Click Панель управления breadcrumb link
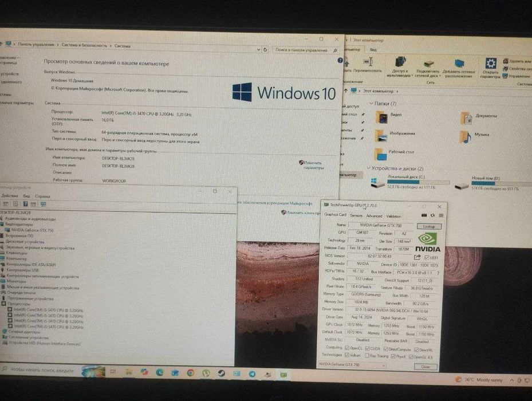Image resolution: width=532 pixels, height=401 pixels. coord(36,45)
